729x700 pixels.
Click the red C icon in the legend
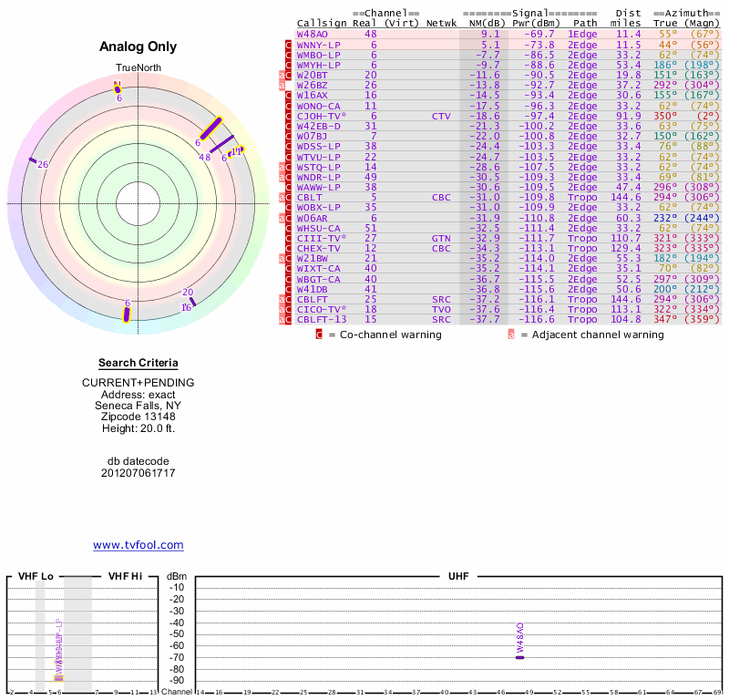pyautogui.click(x=319, y=335)
